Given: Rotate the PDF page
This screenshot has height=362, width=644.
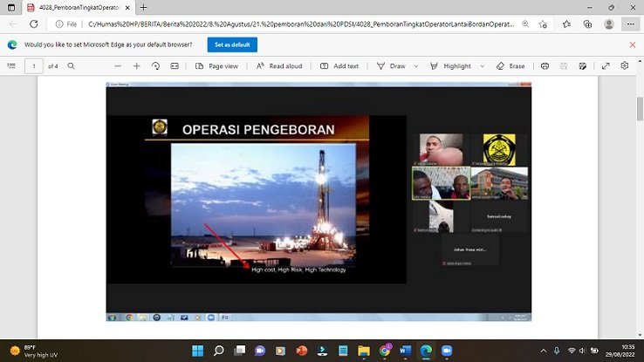Looking at the screenshot, I should click(x=155, y=65).
